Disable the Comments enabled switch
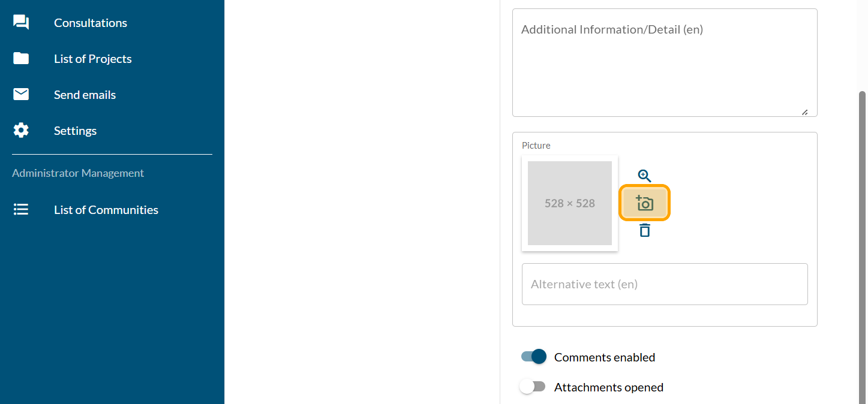Screen dimensions: 868x404 pos(534,357)
